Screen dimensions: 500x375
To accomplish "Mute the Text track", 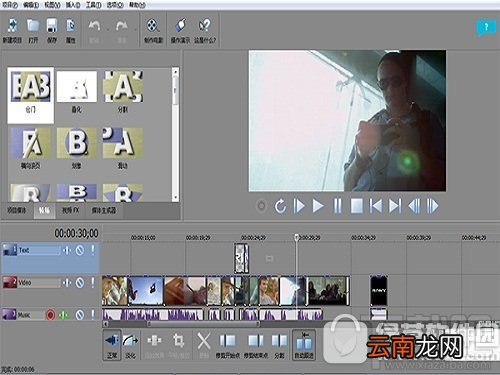I will tap(80, 250).
